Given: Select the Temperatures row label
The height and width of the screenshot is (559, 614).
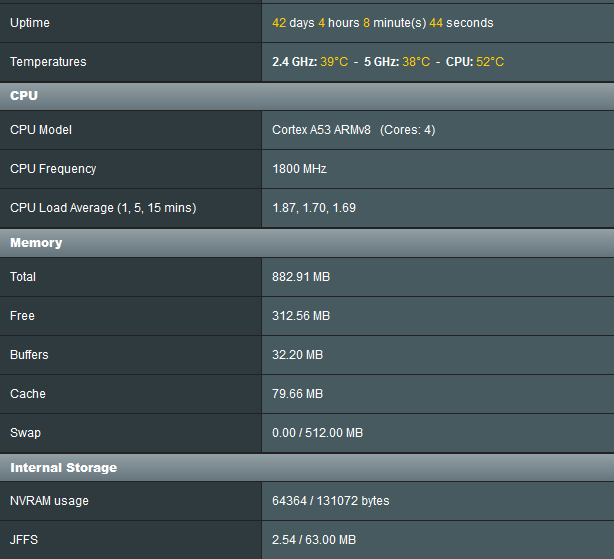Looking at the screenshot, I should click(x=48, y=62).
